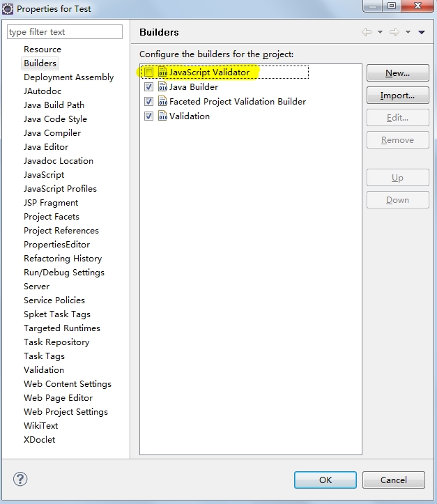Screen dimensions: 437x504
Task: Open Run/Debug Settings page
Action: (64, 273)
